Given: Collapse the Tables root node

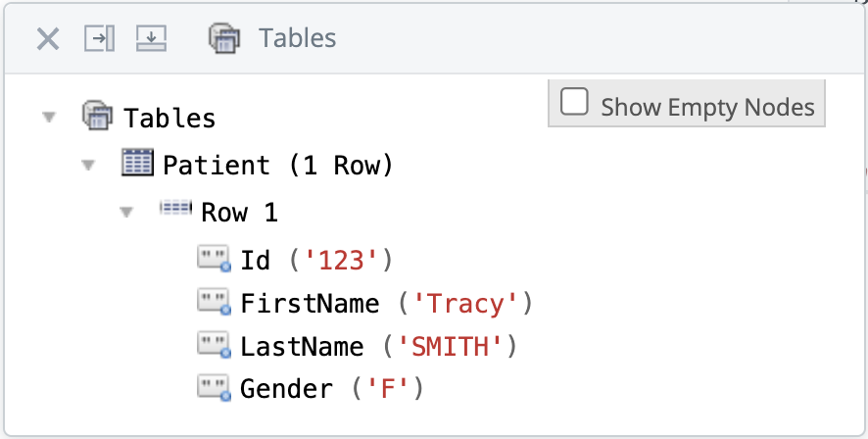Looking at the screenshot, I should coord(49,119).
